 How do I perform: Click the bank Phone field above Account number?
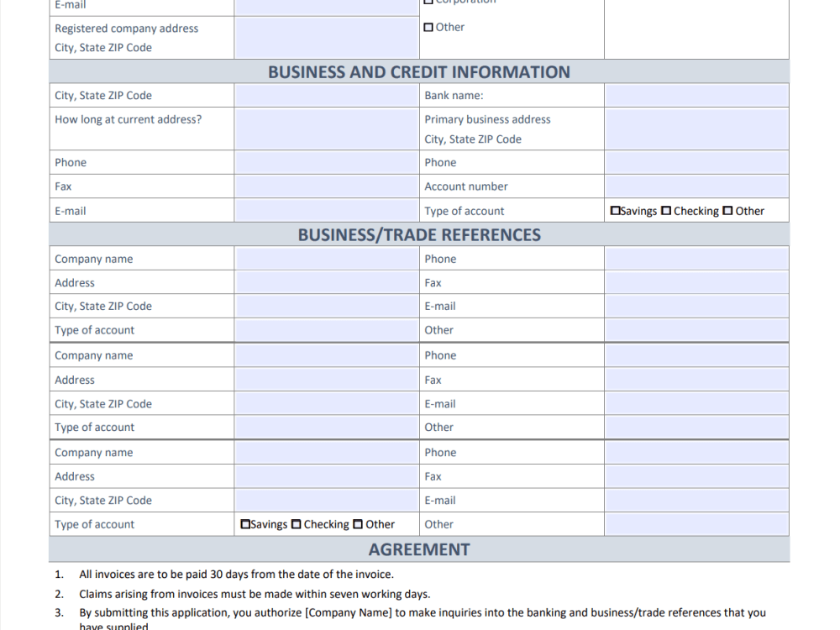coord(696,162)
